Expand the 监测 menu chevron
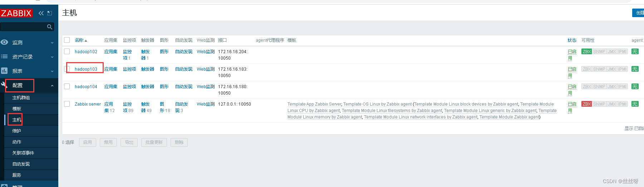The width and height of the screenshot is (644, 187). [x=52, y=42]
